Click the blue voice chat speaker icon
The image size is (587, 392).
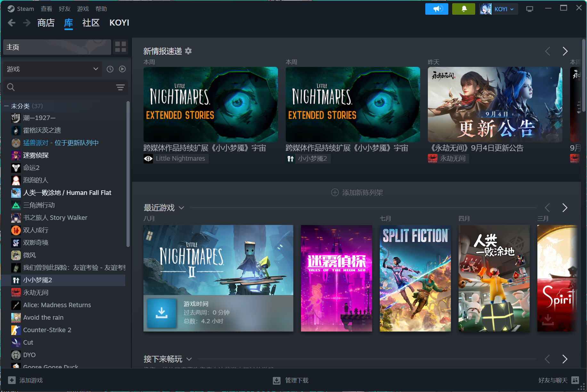point(436,9)
